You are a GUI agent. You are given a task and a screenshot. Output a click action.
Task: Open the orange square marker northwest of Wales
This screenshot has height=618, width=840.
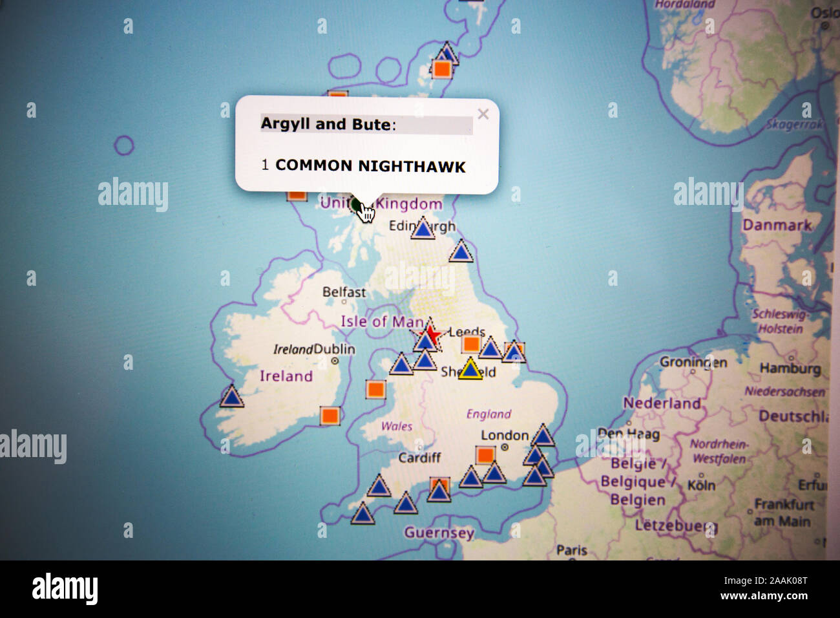pos(375,389)
